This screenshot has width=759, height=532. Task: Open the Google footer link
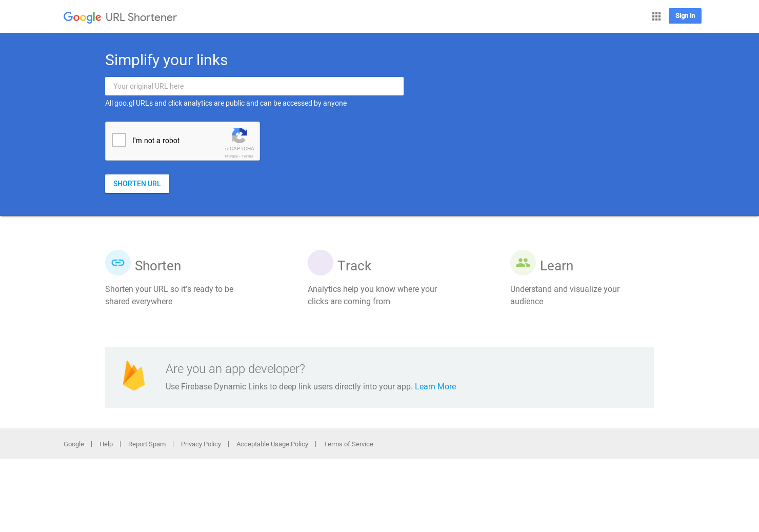74,444
